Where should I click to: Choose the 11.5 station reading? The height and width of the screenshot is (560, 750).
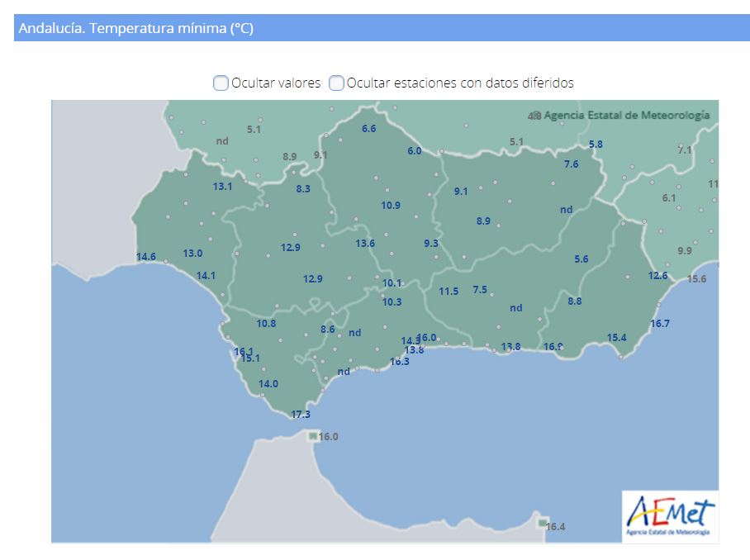449,291
